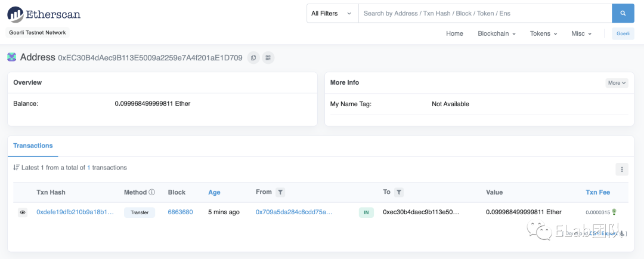Open the Blockchain navigation menu
This screenshot has height=259, width=644.
tap(497, 33)
